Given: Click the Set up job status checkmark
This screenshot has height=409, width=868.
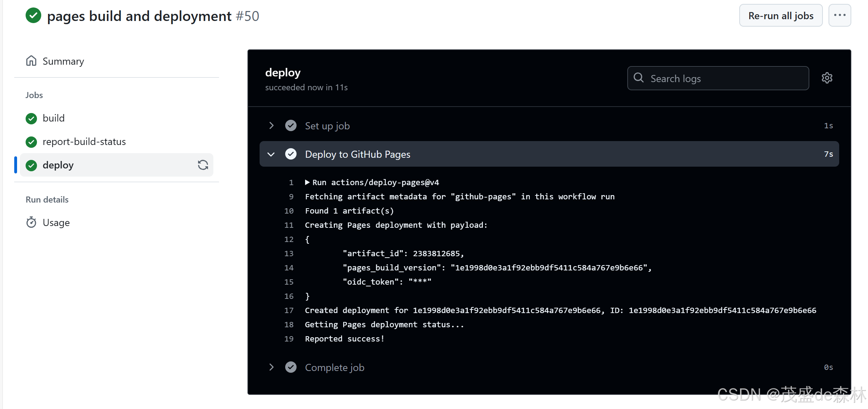Looking at the screenshot, I should (291, 125).
